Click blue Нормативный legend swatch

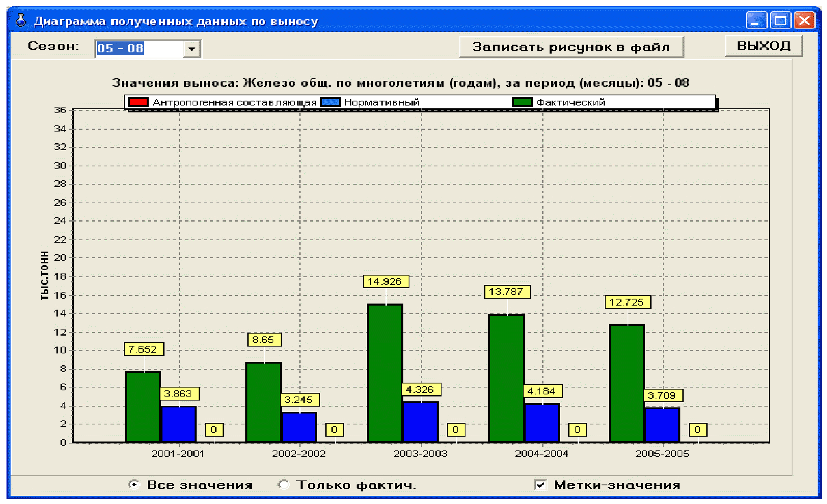tap(330, 102)
